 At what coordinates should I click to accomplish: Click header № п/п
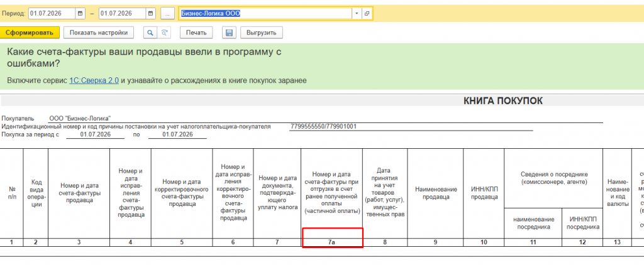(x=11, y=193)
